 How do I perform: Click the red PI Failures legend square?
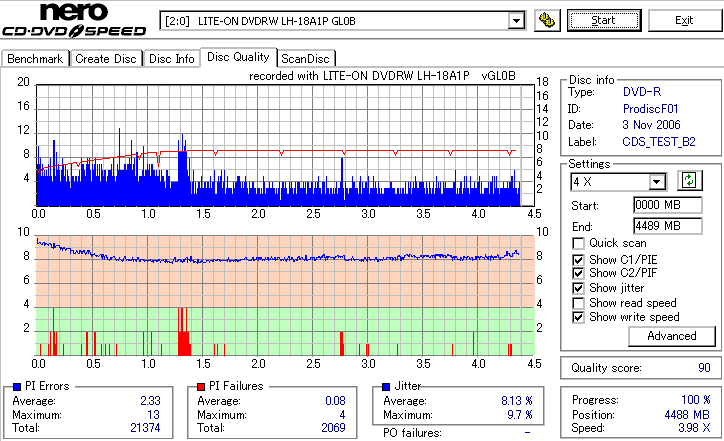coord(201,387)
